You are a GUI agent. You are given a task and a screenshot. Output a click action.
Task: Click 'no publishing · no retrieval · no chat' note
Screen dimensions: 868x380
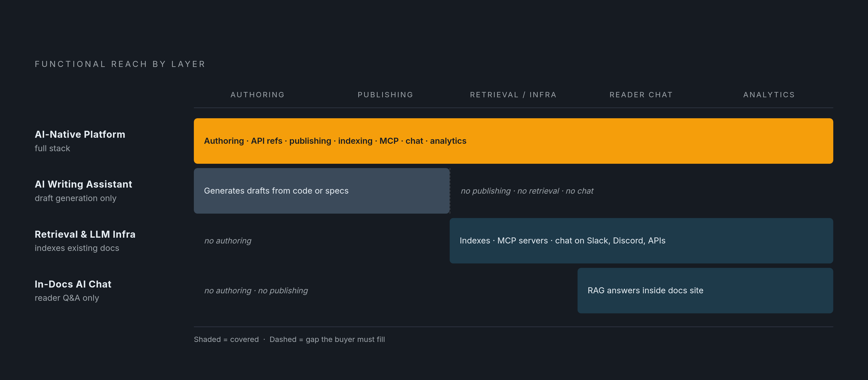[x=527, y=191]
